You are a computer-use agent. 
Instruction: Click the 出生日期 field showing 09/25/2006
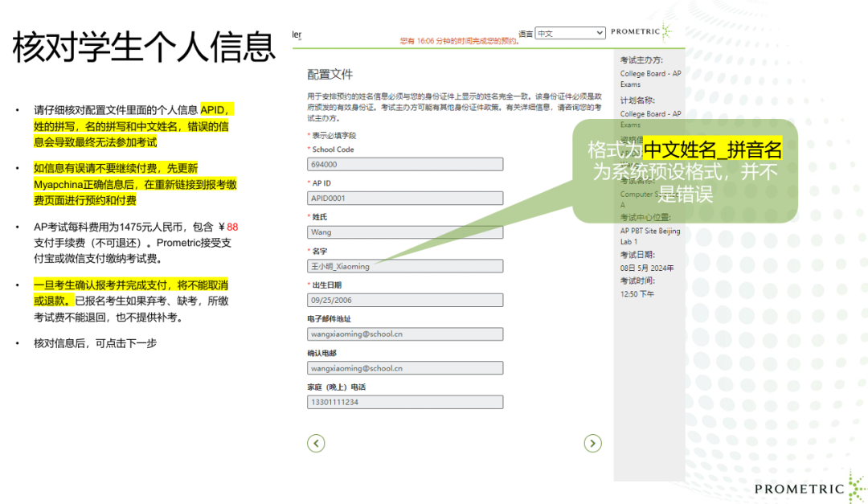coord(405,300)
